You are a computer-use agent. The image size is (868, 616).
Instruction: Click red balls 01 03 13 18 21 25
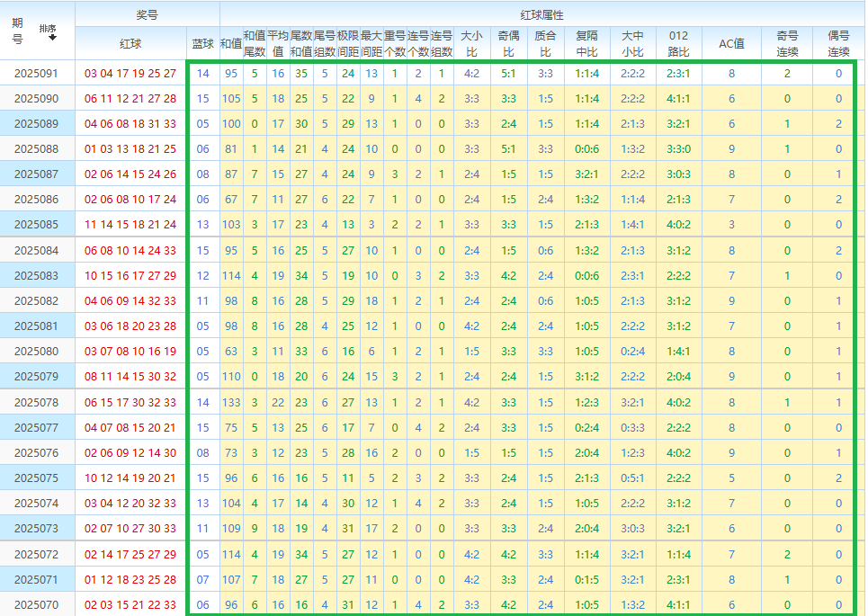pos(130,149)
